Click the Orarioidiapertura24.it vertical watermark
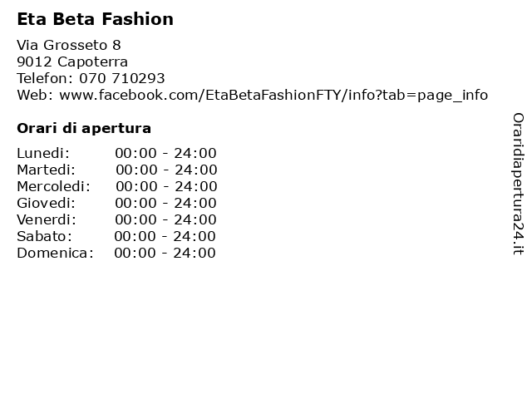This screenshot has width=532, height=399. tap(518, 184)
